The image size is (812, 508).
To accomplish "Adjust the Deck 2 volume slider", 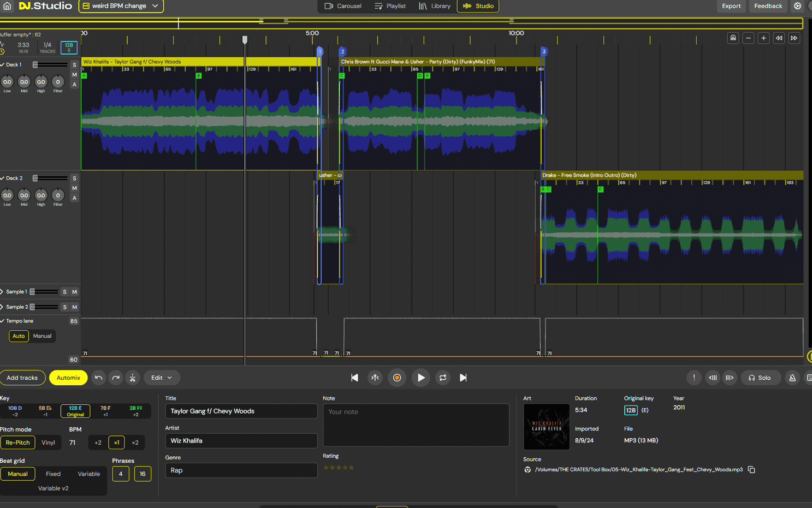I will tap(35, 178).
